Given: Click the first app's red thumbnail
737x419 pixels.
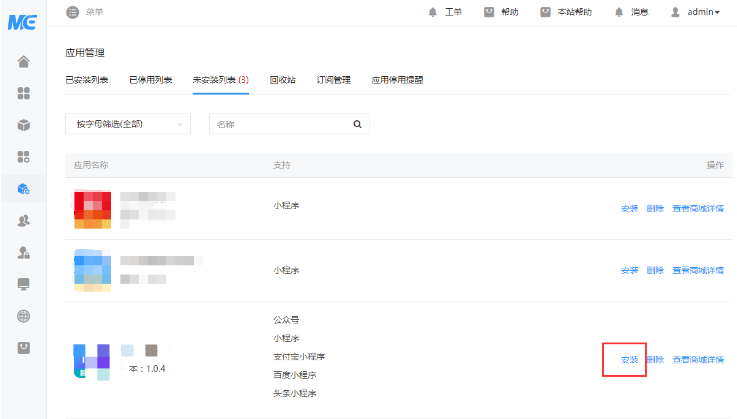Looking at the screenshot, I should 91,209.
